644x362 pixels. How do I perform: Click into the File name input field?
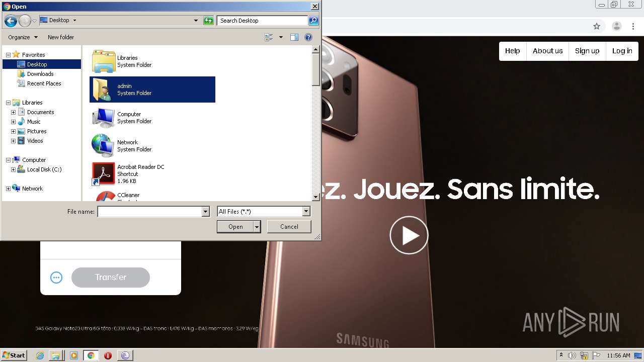tap(149, 212)
